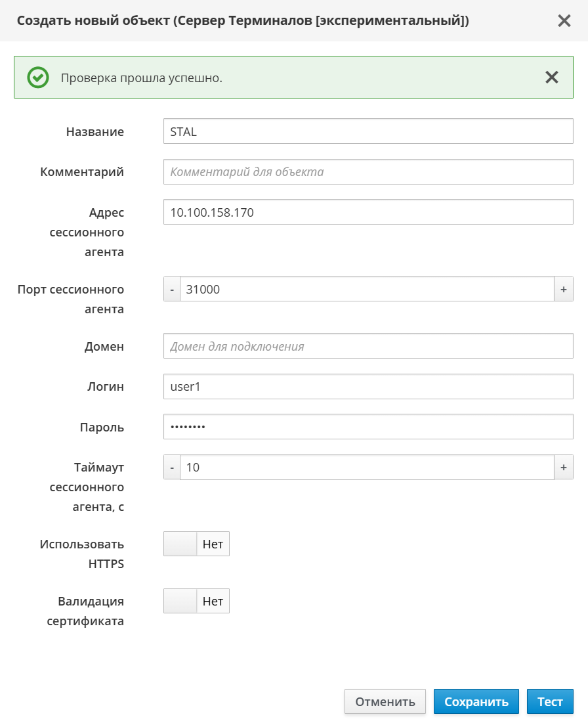Increase session agent port with plus
This screenshot has width=588, height=727.
point(563,289)
